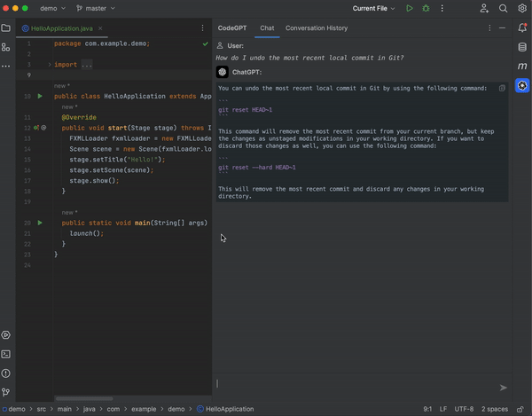Copy the ChatGPT response to clipboard

click(502, 88)
